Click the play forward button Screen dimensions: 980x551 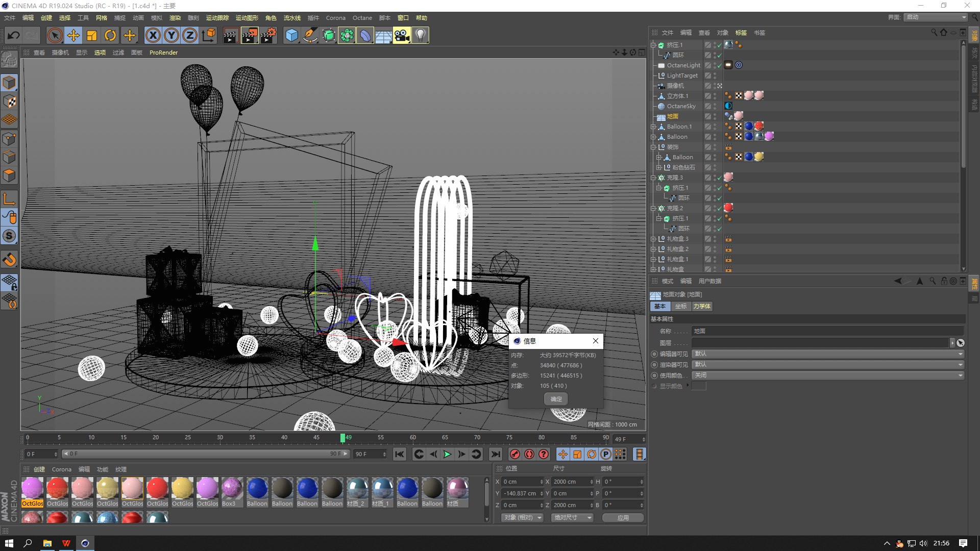[448, 454]
